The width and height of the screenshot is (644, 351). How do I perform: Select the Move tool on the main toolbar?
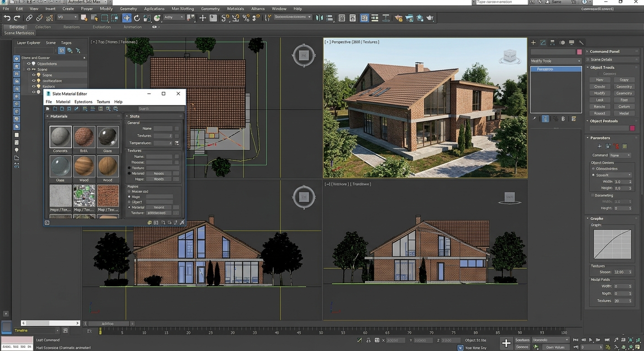click(126, 18)
